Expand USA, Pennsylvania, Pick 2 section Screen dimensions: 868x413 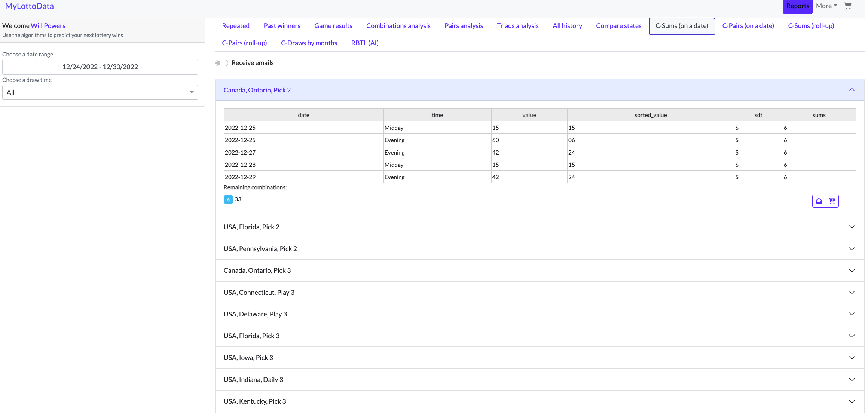point(540,249)
